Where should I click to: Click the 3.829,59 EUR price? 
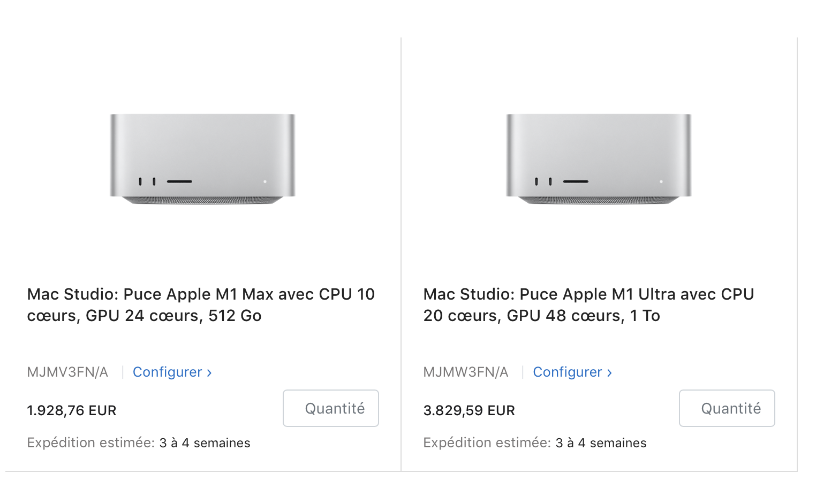[x=469, y=410]
